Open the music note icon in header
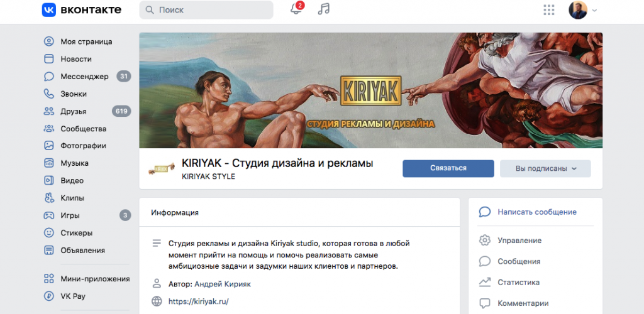 coord(324,9)
